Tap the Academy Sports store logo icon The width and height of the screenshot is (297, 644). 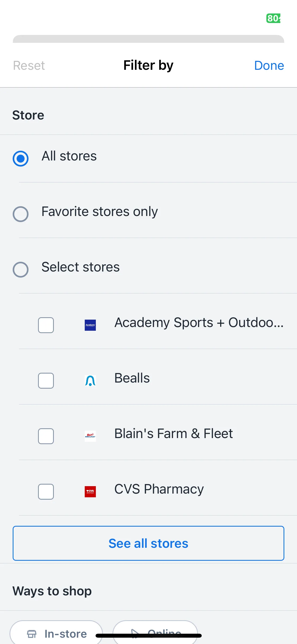click(90, 325)
